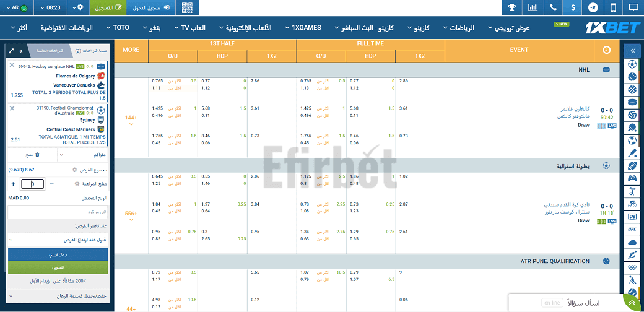Open the statistics bar-chart icon

pyautogui.click(x=534, y=8)
